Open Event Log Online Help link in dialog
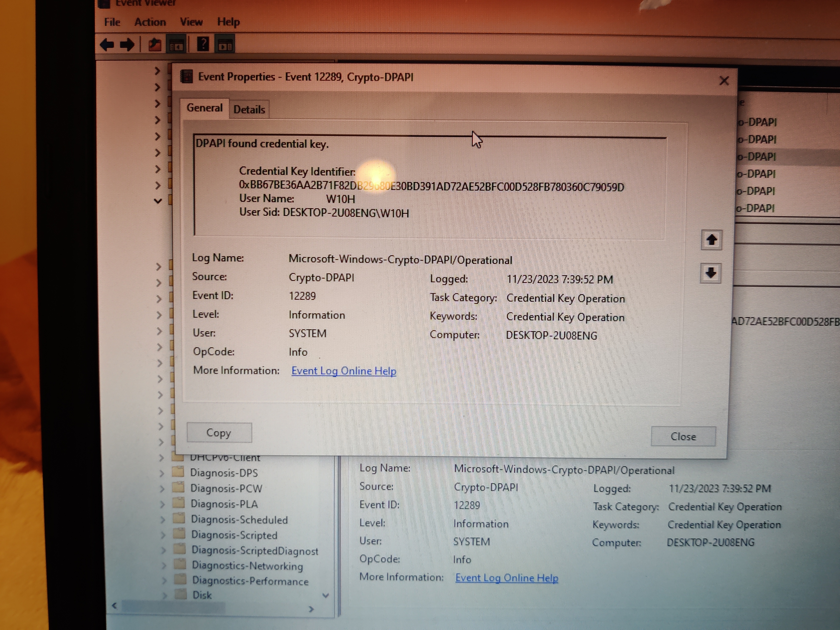840x630 pixels. (344, 371)
